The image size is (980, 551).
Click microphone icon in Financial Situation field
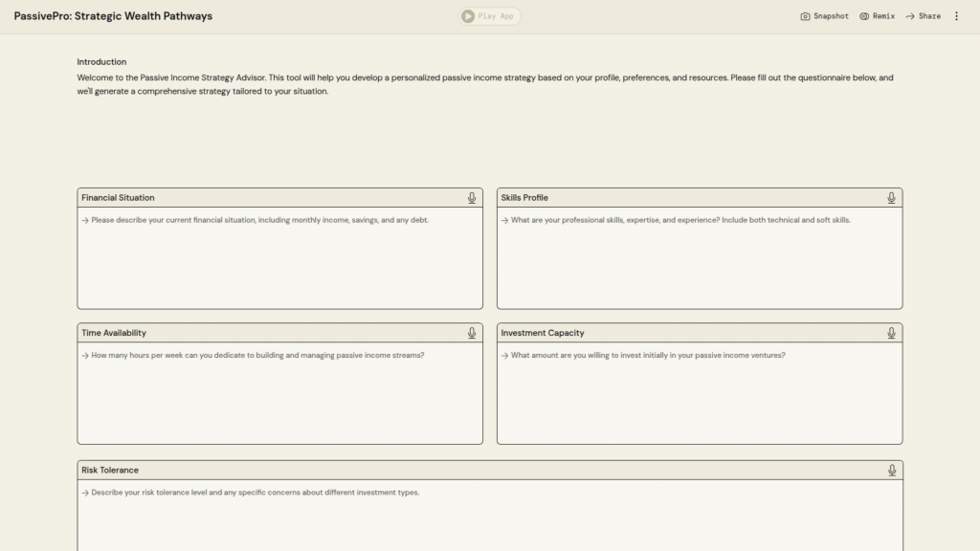pos(472,198)
